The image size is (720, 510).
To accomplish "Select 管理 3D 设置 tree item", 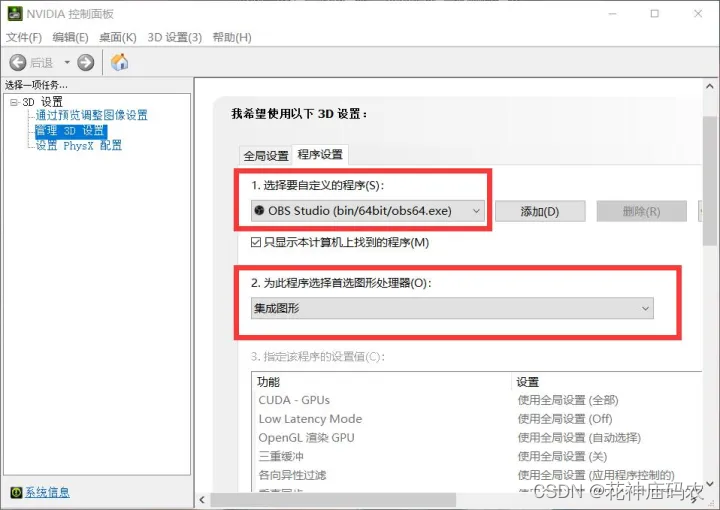I will click(x=71, y=131).
